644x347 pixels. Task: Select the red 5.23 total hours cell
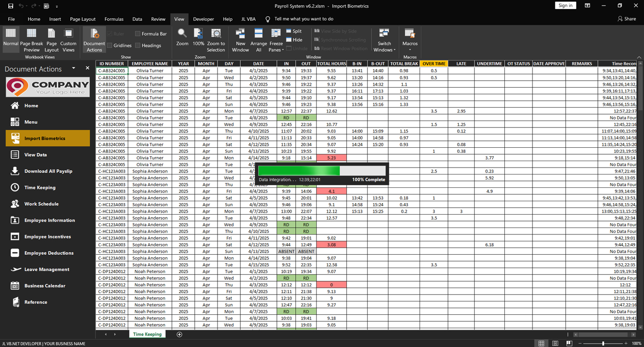click(331, 158)
